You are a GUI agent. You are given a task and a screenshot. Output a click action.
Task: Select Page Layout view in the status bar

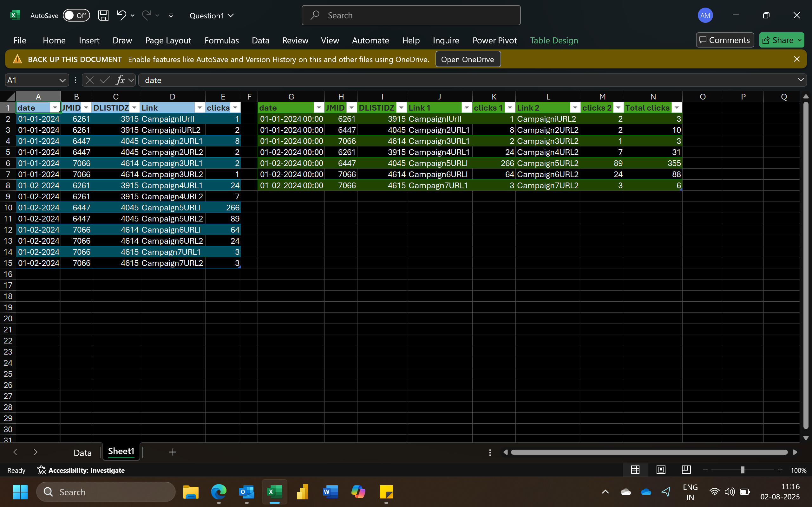click(x=660, y=470)
